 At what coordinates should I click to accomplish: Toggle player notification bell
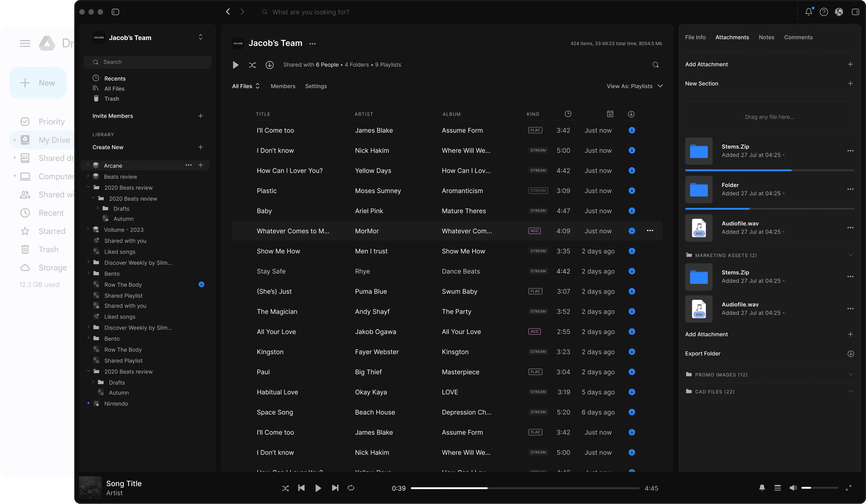[x=762, y=488]
